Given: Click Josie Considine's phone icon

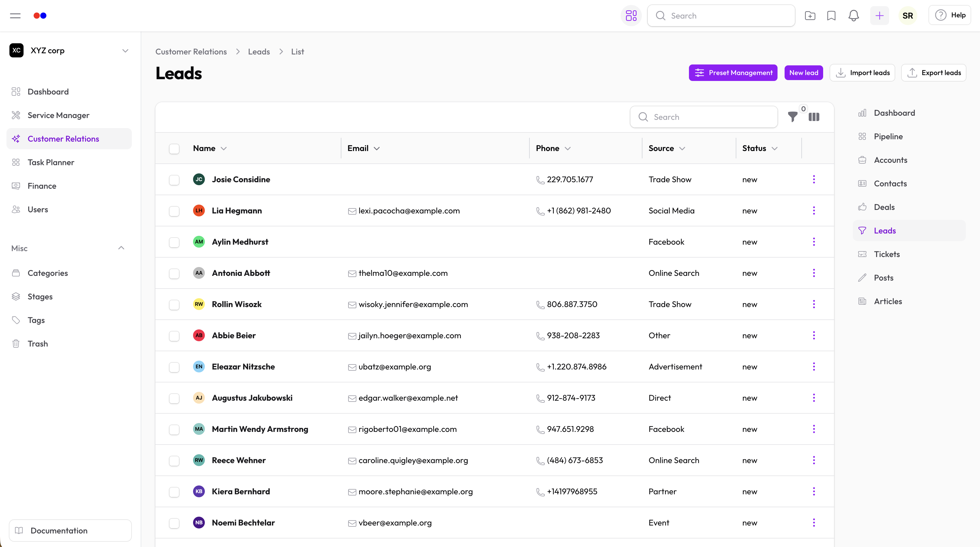Looking at the screenshot, I should (540, 180).
